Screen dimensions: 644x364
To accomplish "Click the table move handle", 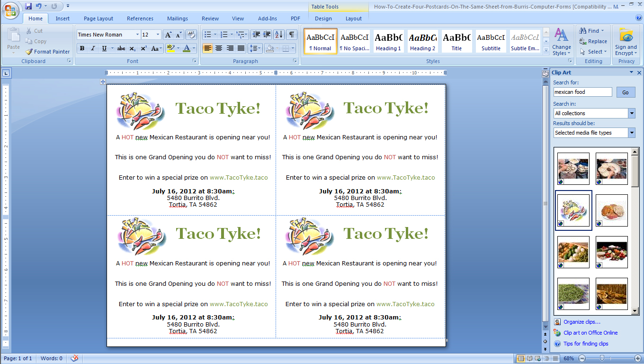I will (x=103, y=82).
